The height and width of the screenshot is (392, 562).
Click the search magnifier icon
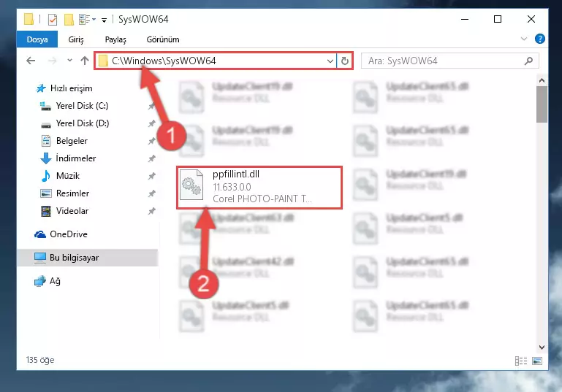(x=528, y=61)
